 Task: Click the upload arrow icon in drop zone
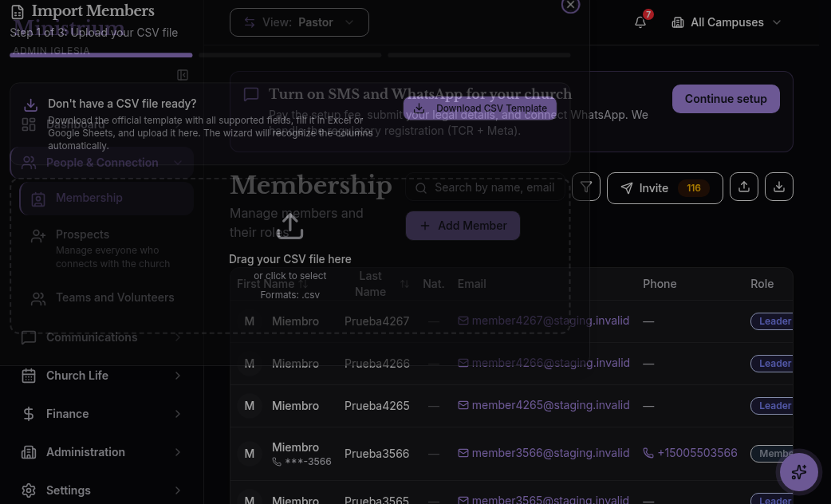(x=290, y=226)
